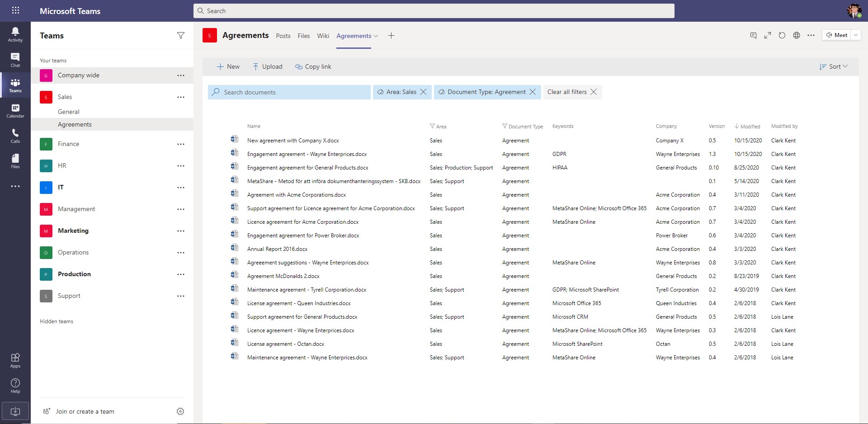868x424 pixels.
Task: Click Join or create a team
Action: point(79,411)
